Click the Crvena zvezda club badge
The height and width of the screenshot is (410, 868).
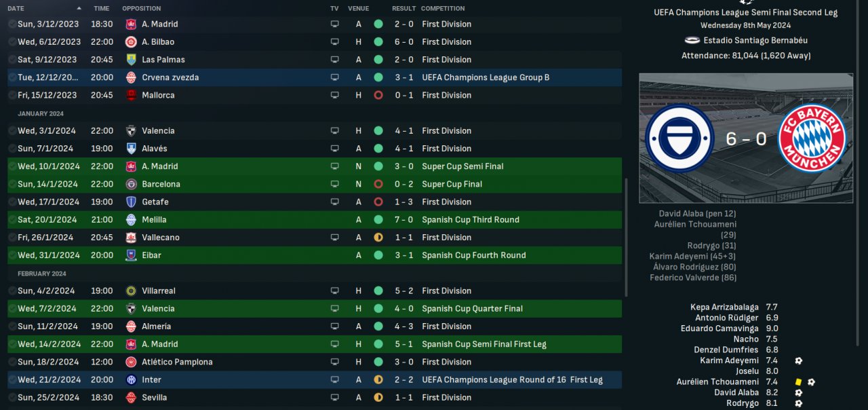[x=131, y=77]
